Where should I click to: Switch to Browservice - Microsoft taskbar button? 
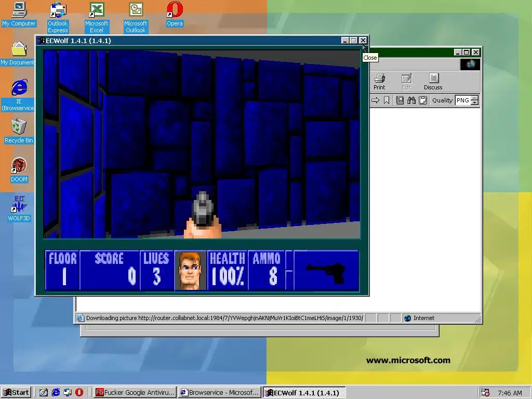[x=220, y=393]
